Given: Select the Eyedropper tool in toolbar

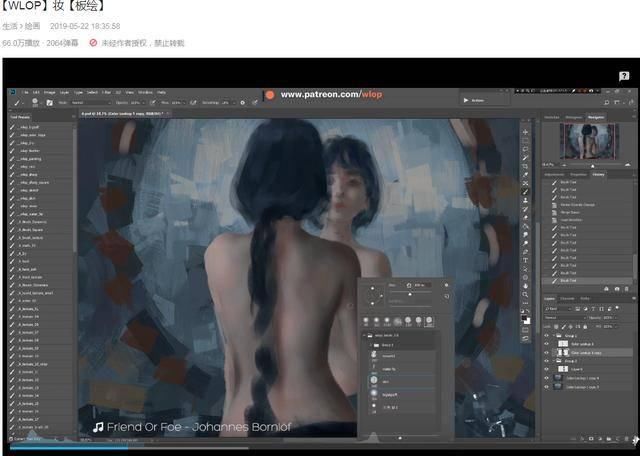Looking at the screenshot, I should coord(525,175).
